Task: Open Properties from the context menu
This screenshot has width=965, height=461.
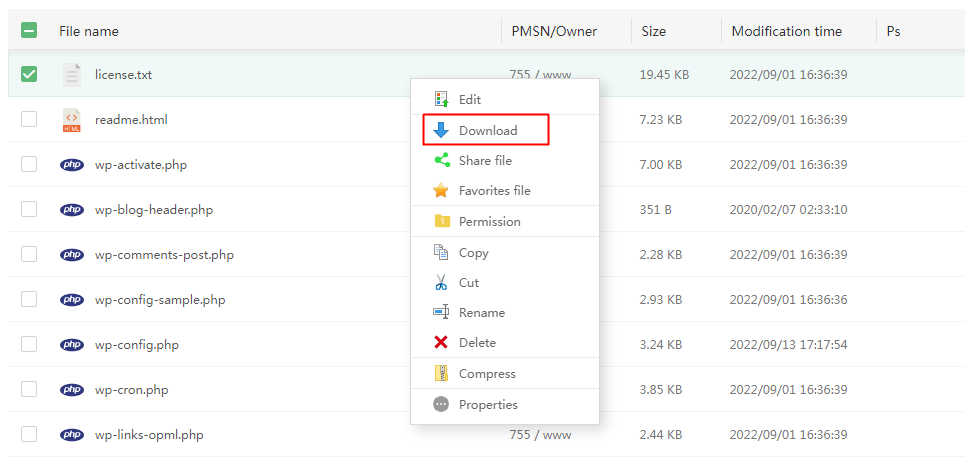Action: coord(488,404)
